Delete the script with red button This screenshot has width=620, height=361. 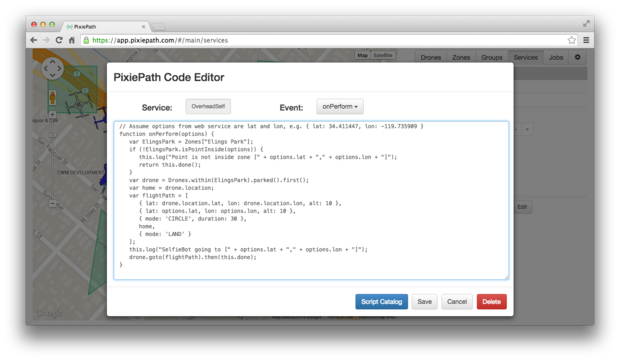tap(491, 302)
